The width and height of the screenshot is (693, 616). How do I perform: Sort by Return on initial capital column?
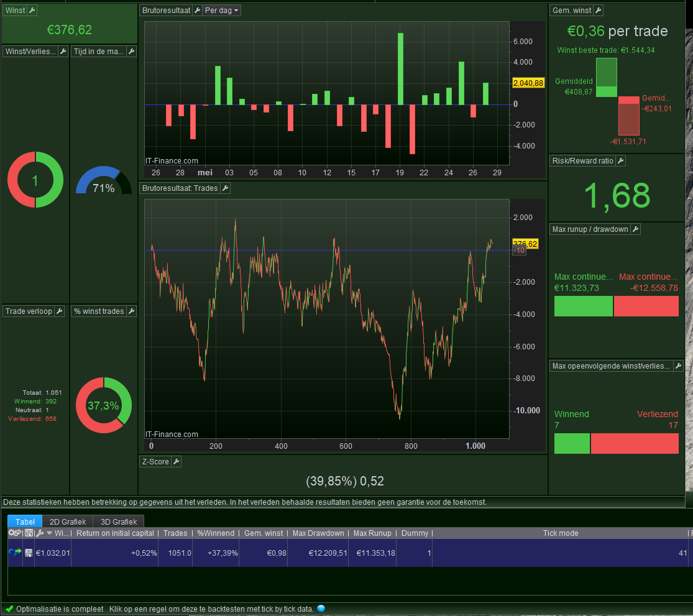[115, 533]
